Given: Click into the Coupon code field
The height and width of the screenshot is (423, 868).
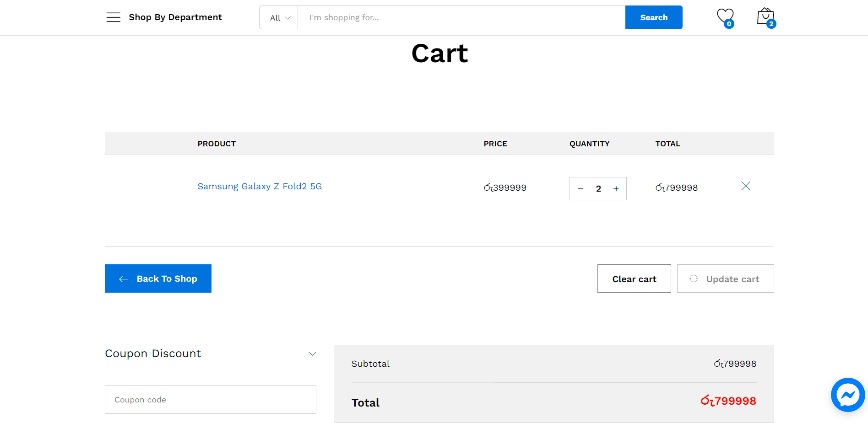Looking at the screenshot, I should [x=210, y=400].
